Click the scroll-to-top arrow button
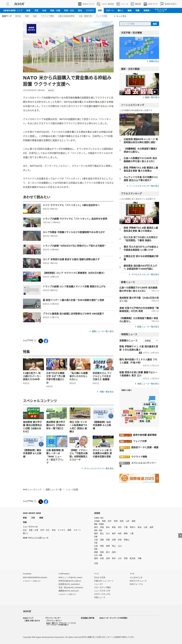 tap(180, 535)
